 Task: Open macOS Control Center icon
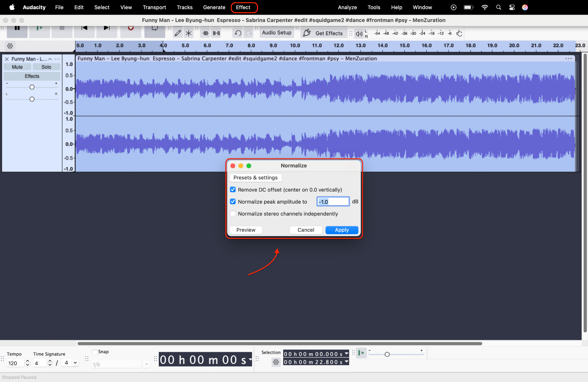coord(512,7)
